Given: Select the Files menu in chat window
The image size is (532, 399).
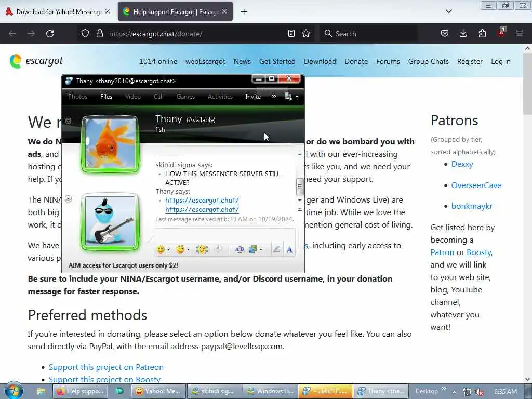Looking at the screenshot, I should (x=106, y=97).
